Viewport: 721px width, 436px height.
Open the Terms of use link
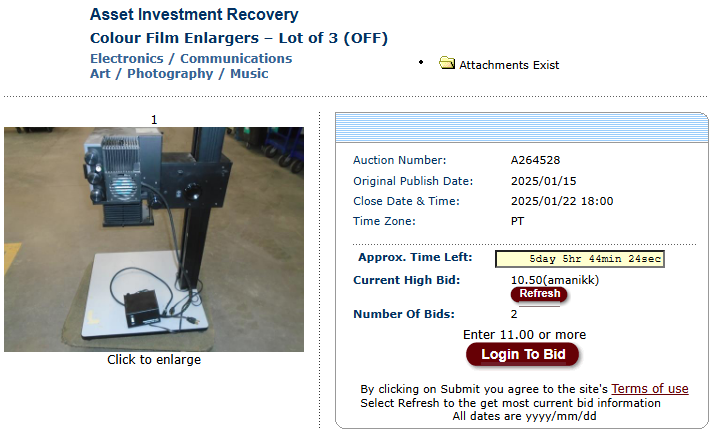(650, 389)
